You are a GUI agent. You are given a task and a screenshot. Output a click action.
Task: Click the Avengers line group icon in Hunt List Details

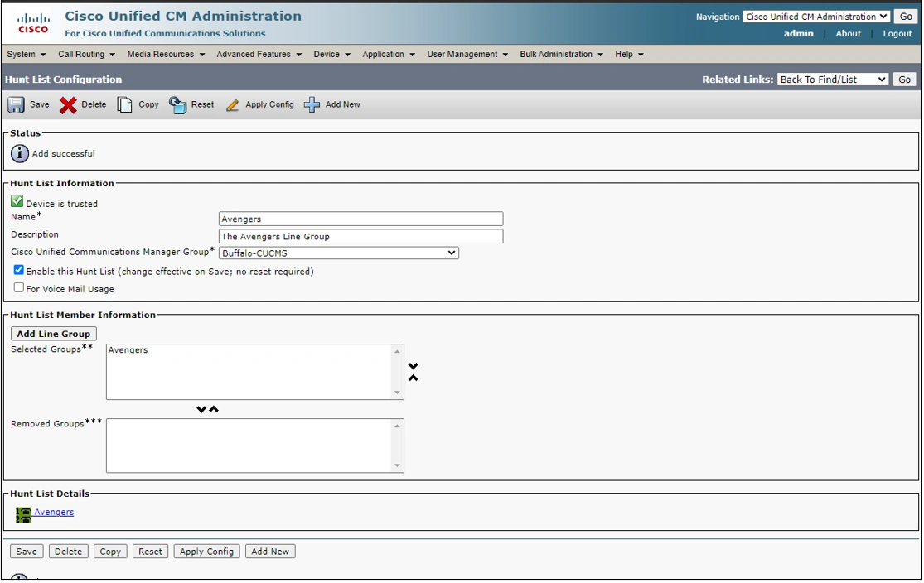(23, 515)
